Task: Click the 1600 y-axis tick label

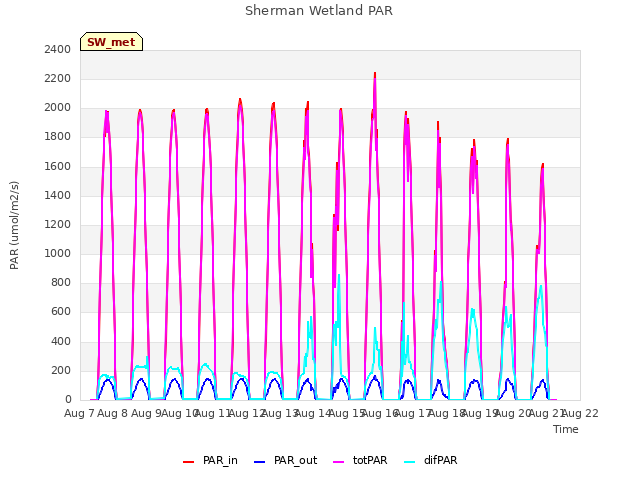Action: coord(58,166)
